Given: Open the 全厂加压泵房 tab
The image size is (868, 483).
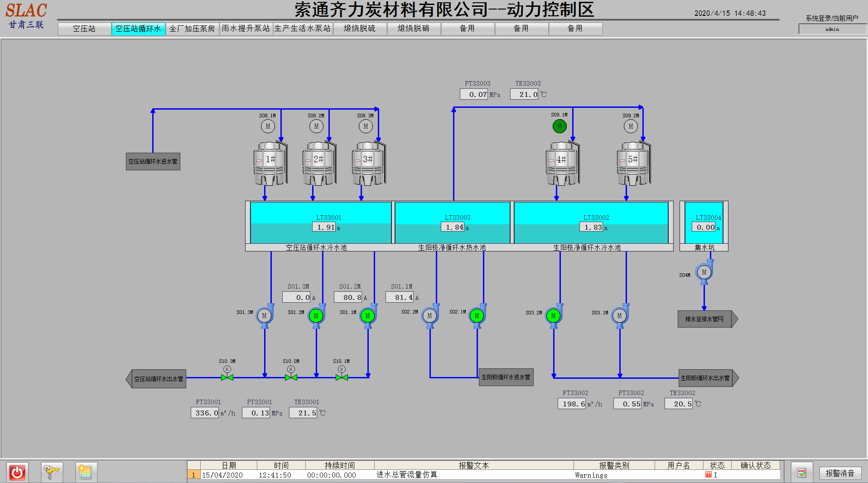Looking at the screenshot, I should (x=192, y=29).
